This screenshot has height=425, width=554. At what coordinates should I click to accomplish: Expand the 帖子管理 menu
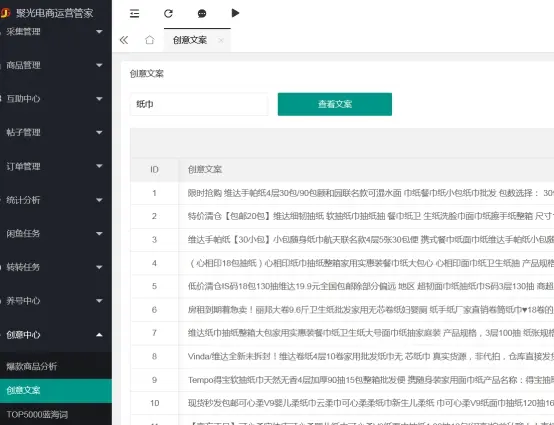(x=56, y=132)
